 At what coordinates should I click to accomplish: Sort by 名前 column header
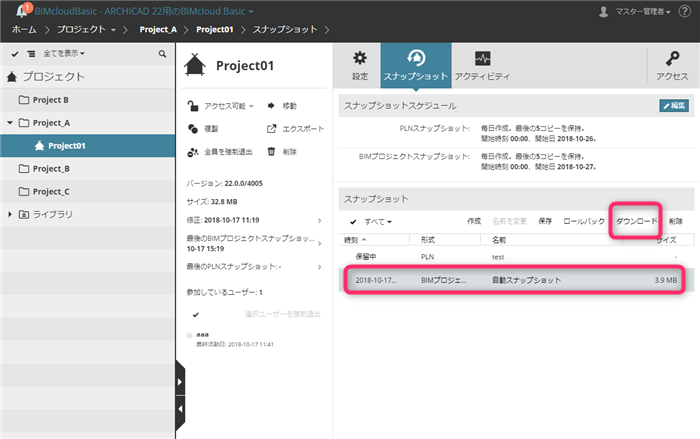point(551,240)
